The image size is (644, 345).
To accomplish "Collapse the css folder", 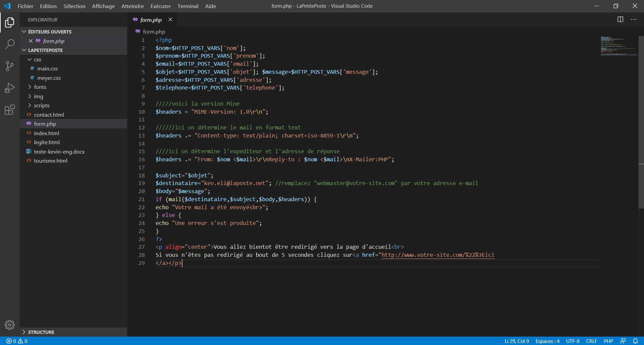I will (37, 59).
